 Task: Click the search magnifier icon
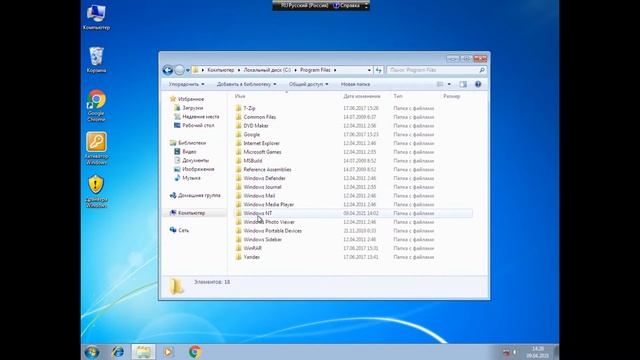tap(482, 70)
